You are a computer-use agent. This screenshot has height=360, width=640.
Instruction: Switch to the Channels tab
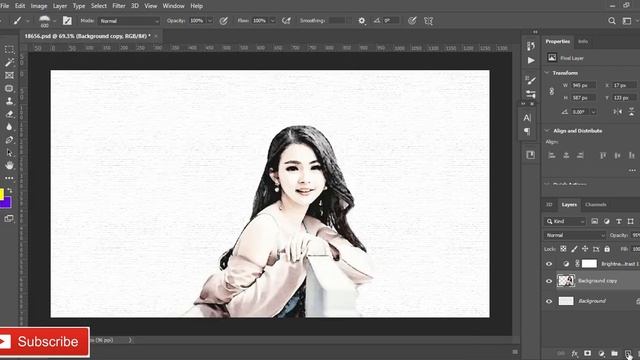[x=596, y=204]
